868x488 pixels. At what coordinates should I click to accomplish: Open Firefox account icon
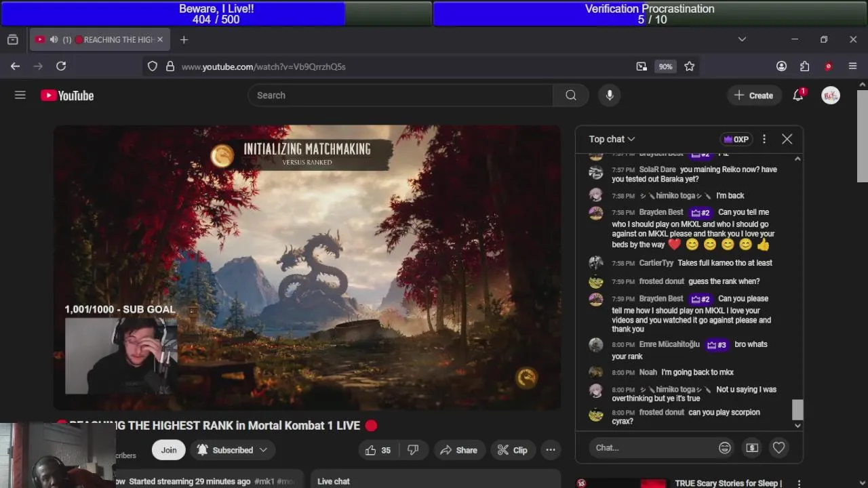(781, 66)
